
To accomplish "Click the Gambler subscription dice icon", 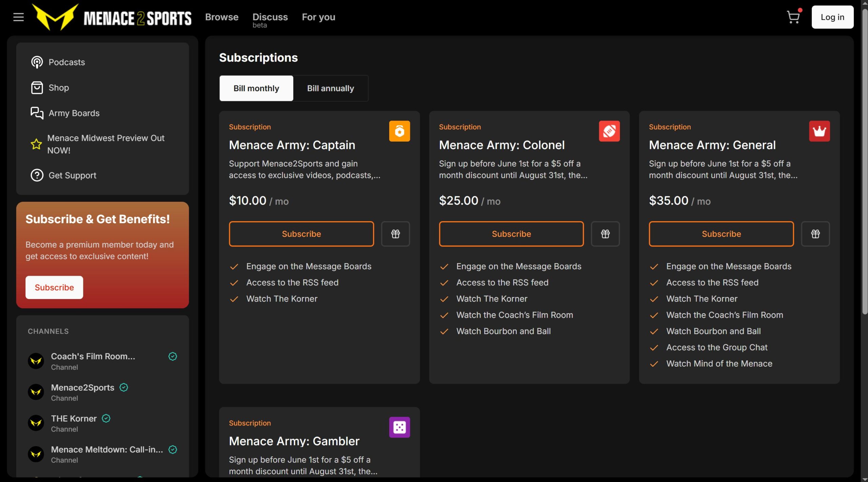I will 399,427.
